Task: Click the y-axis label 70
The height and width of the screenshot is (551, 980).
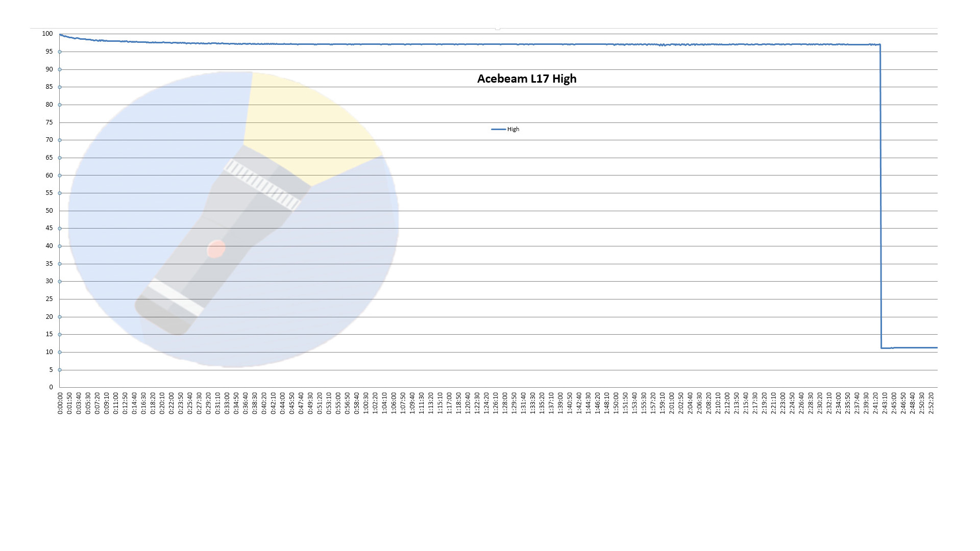Action: pos(49,140)
